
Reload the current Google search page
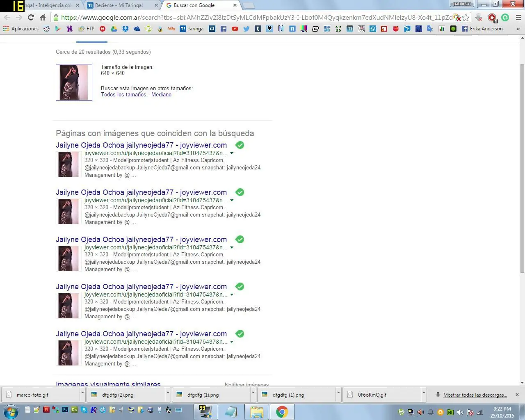pos(31,18)
